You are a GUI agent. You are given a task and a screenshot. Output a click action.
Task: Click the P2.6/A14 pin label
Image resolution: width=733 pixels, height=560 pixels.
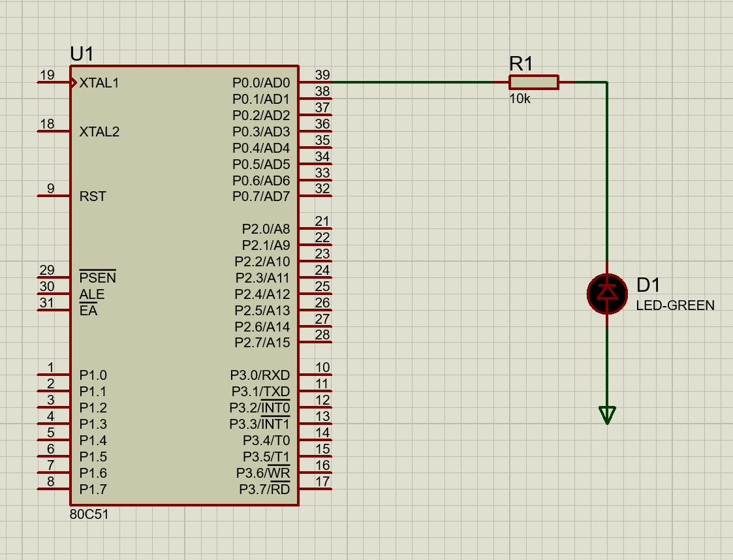coord(262,327)
